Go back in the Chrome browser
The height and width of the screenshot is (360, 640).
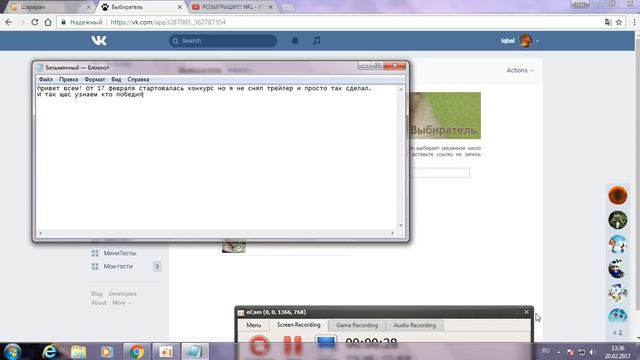[9, 22]
